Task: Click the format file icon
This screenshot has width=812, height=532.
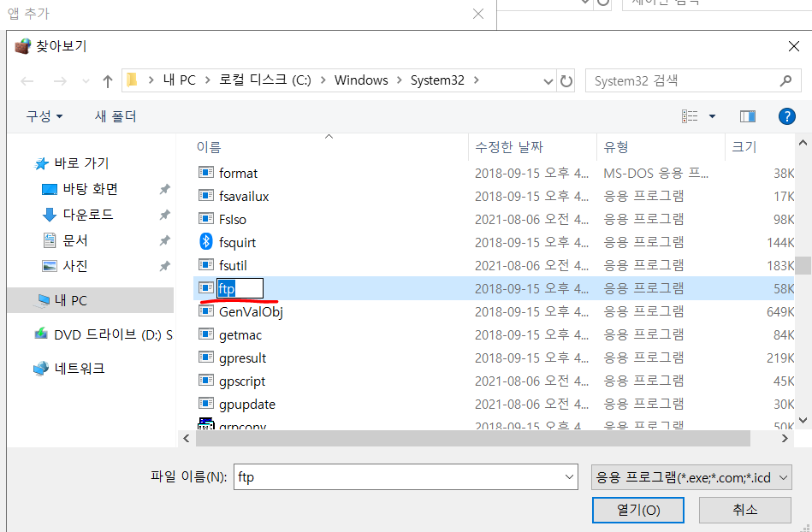Action: [206, 172]
